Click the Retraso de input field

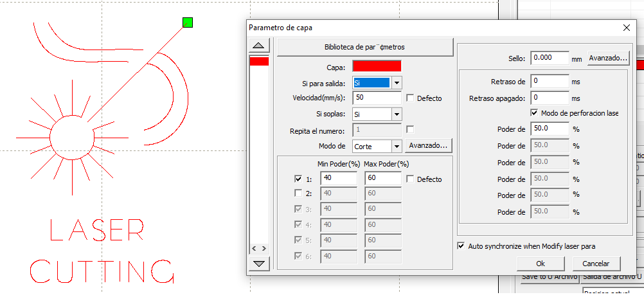coord(550,82)
